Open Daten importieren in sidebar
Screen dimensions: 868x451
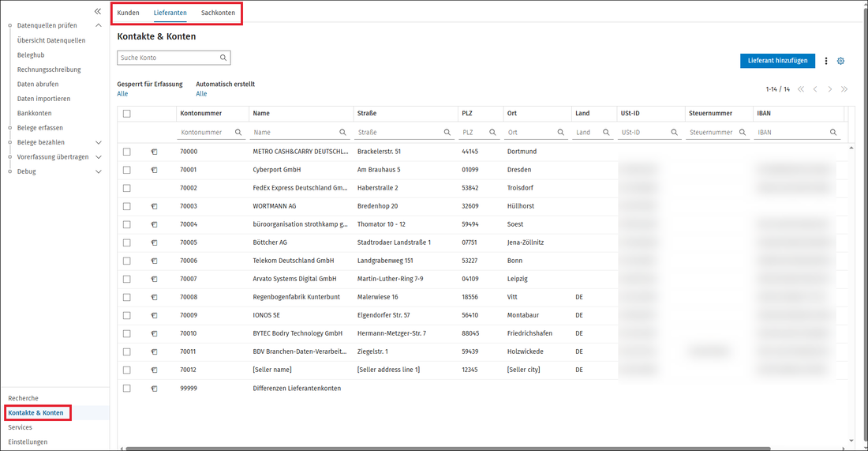click(43, 99)
